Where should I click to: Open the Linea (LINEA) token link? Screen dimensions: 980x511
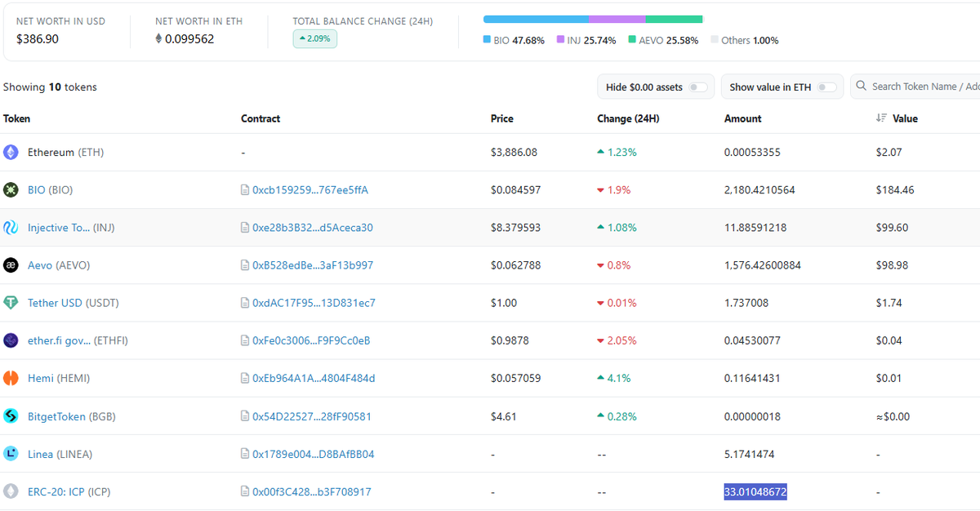point(60,454)
